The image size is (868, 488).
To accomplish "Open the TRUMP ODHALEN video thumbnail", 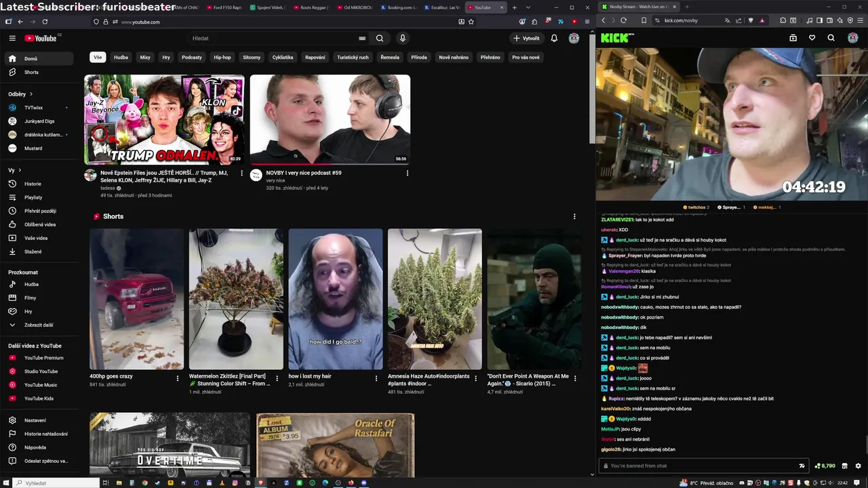I will 164,119.
